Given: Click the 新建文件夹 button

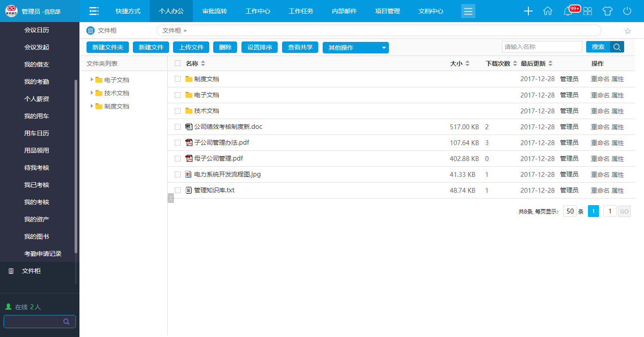Looking at the screenshot, I should [x=108, y=47].
